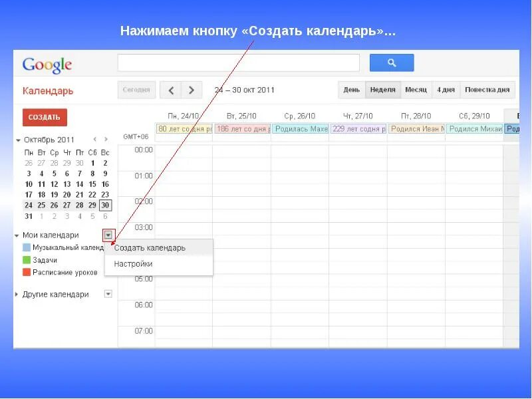
Task: Switch to День view
Action: pos(352,90)
